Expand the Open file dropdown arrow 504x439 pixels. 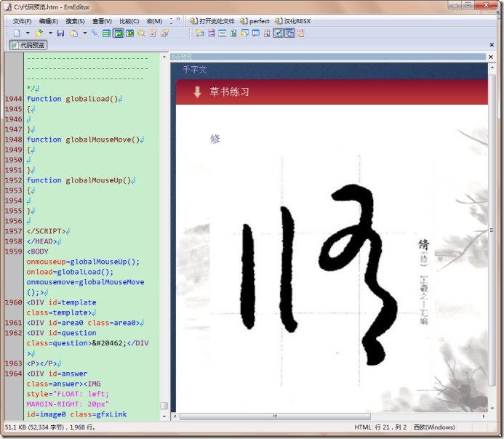click(50, 33)
